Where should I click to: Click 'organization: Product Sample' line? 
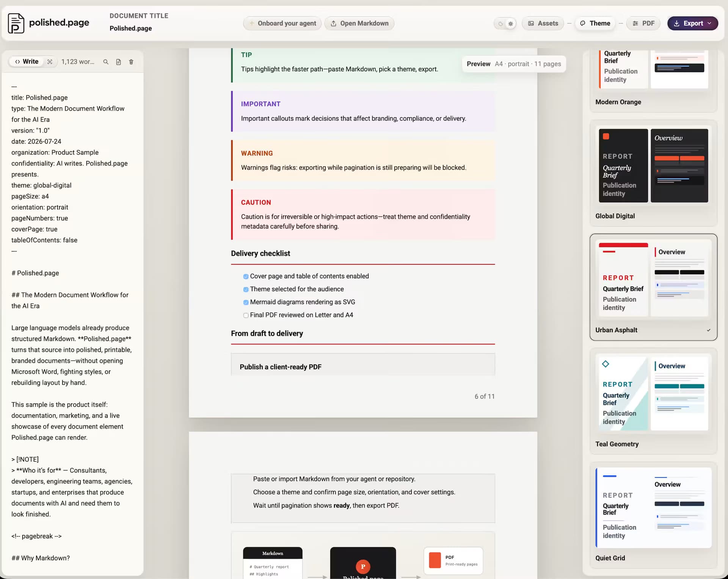[x=55, y=152]
